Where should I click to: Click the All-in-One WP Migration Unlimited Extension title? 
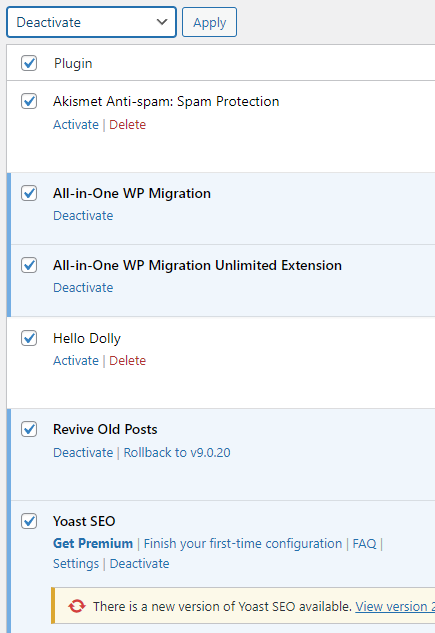197,265
